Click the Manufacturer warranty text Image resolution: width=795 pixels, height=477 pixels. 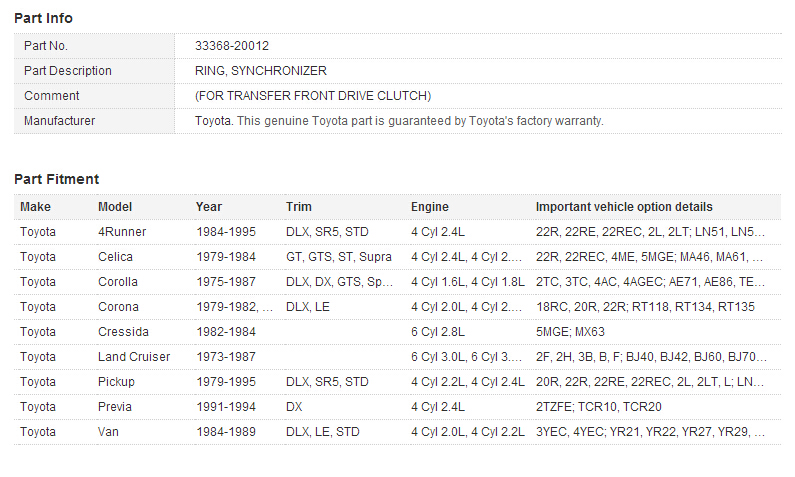coord(399,121)
